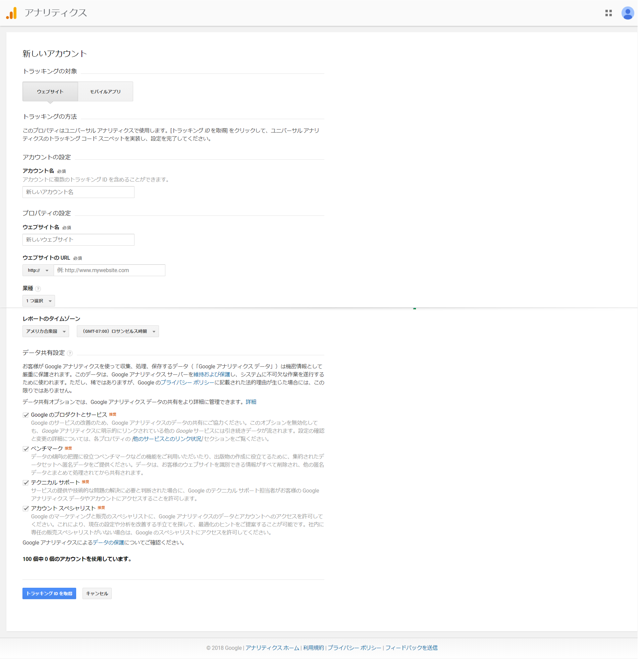Click the レポートのタイムゾーン label
644x659 pixels.
click(51, 319)
